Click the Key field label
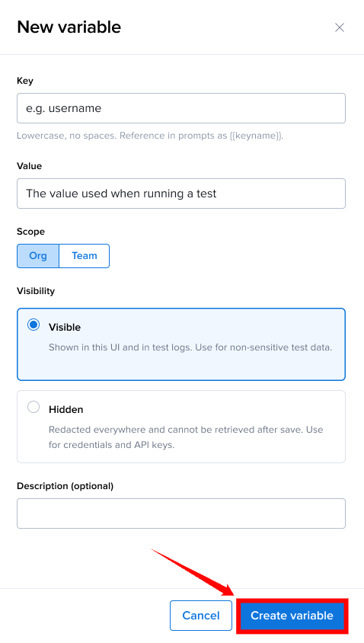Image resolution: width=364 pixels, height=643 pixels. click(x=25, y=81)
